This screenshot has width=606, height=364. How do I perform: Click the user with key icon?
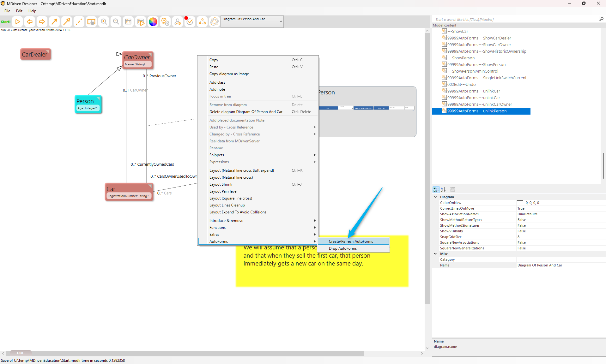point(178,22)
